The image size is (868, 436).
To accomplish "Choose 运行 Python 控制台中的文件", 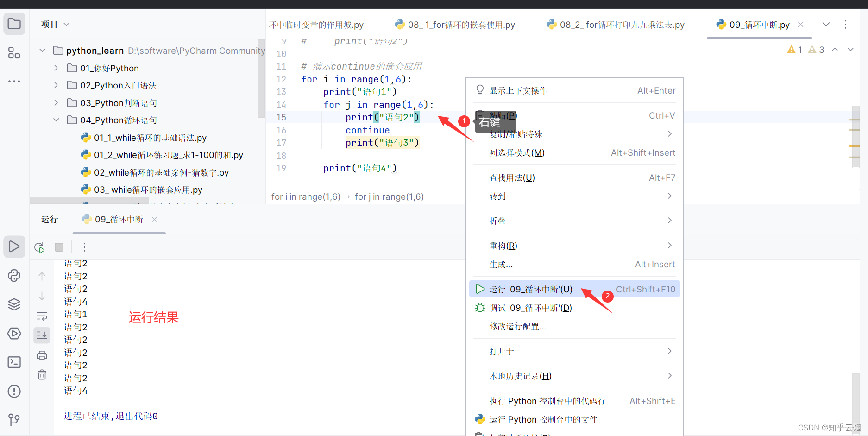I will pos(574,419).
